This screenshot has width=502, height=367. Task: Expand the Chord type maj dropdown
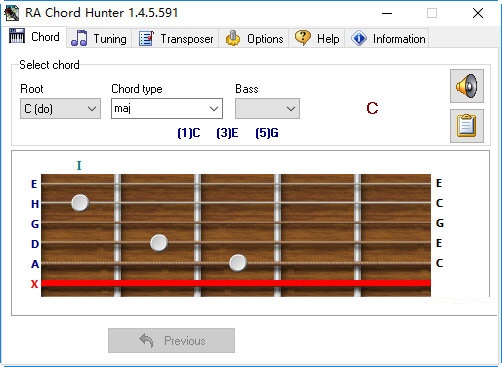(x=167, y=108)
